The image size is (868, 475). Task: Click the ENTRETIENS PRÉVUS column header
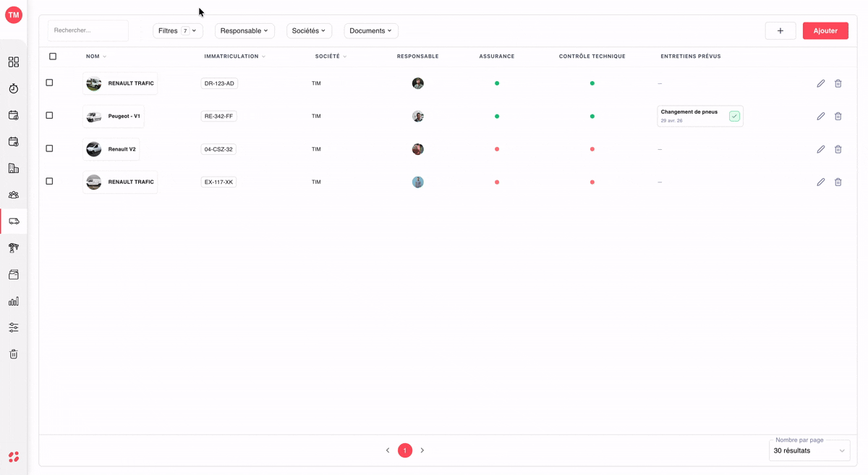[691, 56]
